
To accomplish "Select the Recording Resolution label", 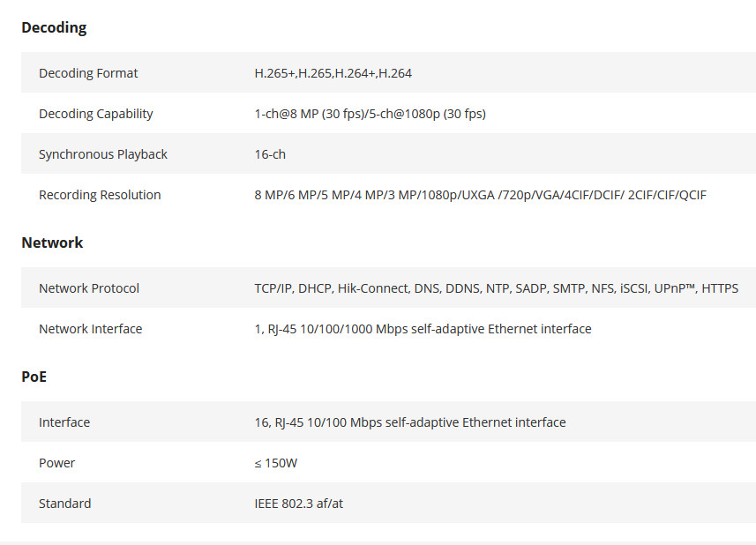I will (100, 195).
